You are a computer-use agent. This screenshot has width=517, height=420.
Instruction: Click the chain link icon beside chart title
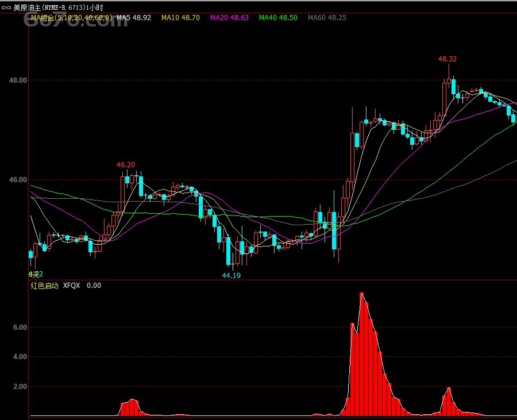[x=6, y=7]
